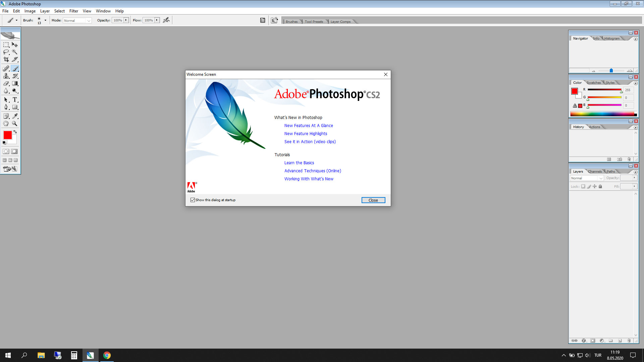The height and width of the screenshot is (362, 644).
Task: Select the Hand tool
Action: coord(6,123)
